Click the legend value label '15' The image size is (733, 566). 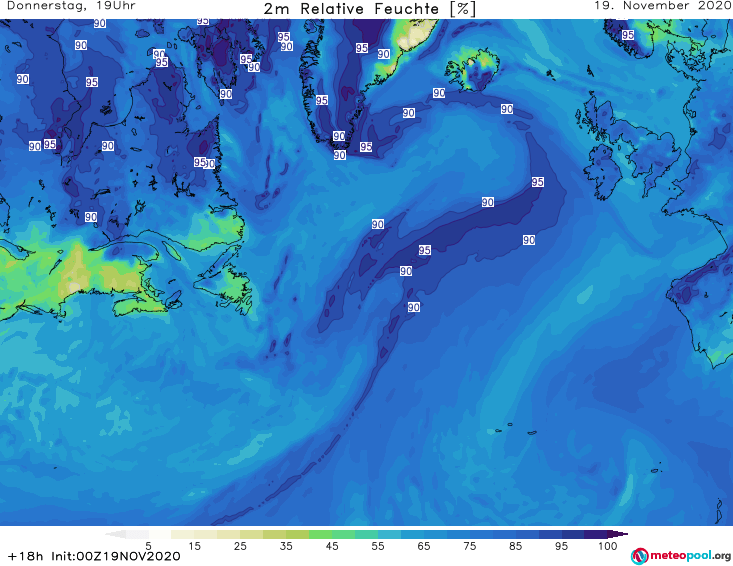click(194, 545)
